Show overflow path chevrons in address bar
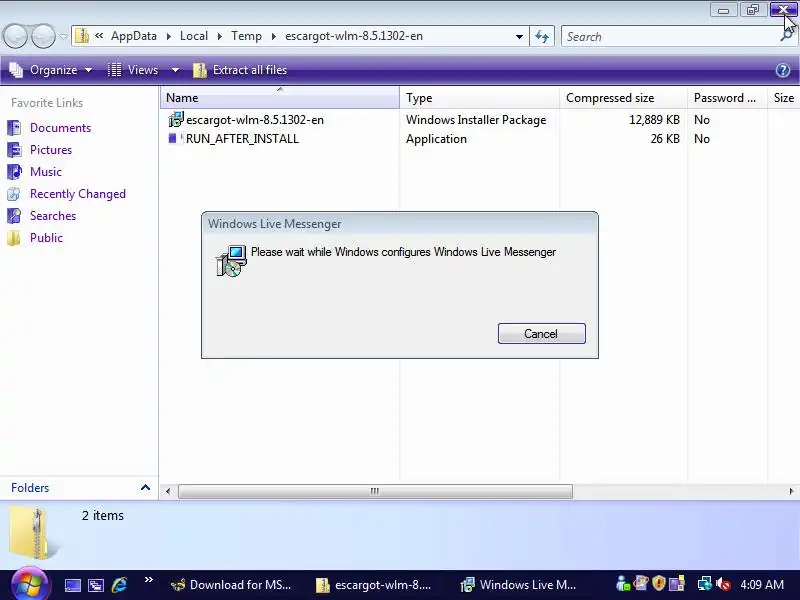800x600 pixels. (99, 36)
